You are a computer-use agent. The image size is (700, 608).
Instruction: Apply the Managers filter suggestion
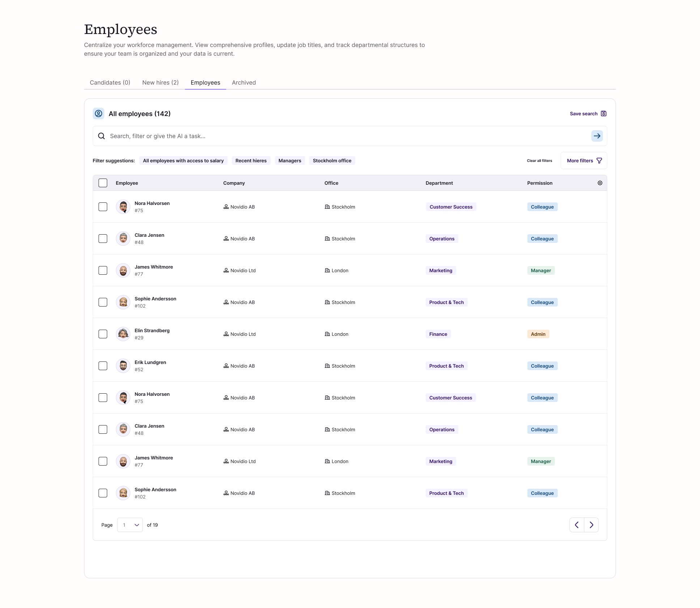(290, 160)
